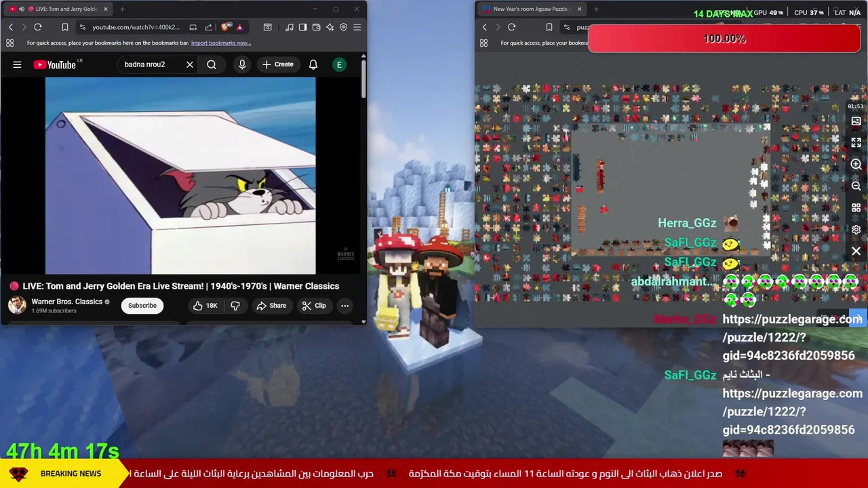Bookmark the puzzle page
868x488 pixels.
click(549, 27)
